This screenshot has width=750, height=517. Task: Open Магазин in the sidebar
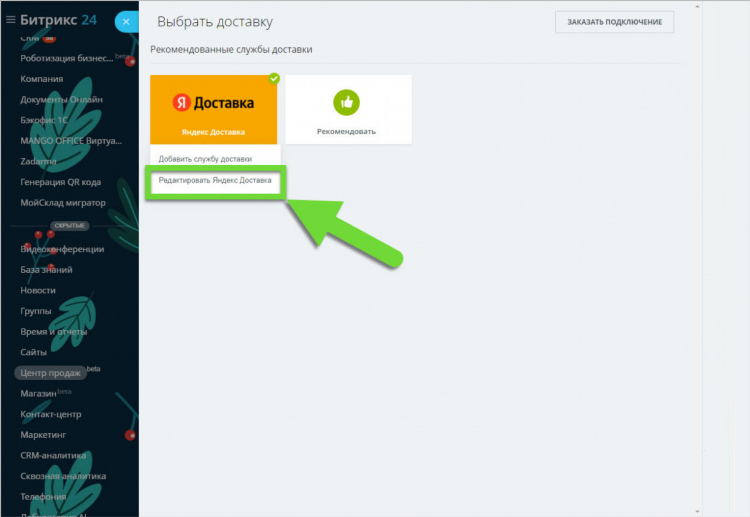click(x=38, y=394)
